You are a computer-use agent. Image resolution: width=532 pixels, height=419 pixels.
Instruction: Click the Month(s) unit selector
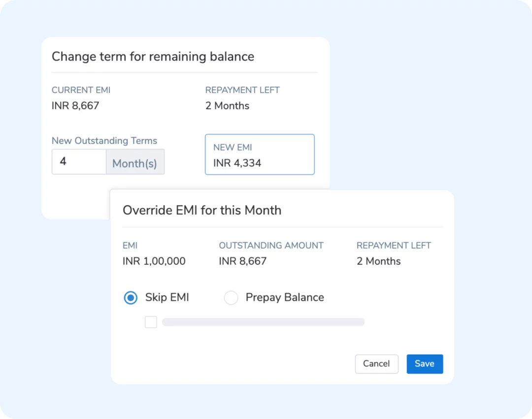click(135, 162)
